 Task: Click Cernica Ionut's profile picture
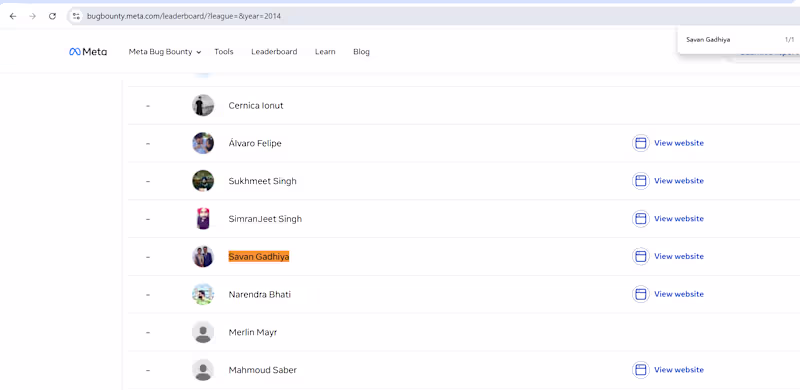[203, 105]
